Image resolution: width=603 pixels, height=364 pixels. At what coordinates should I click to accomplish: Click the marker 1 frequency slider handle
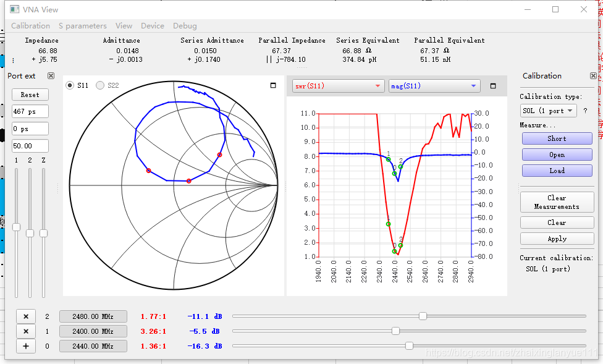click(395, 331)
